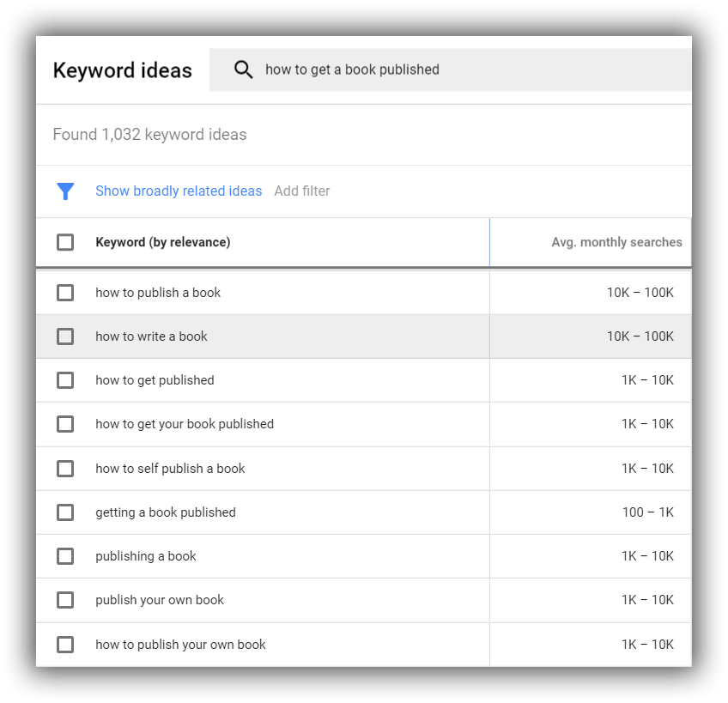Tick the 'publishing a book' checkbox
Image resolution: width=728 pixels, height=703 pixels.
[65, 556]
